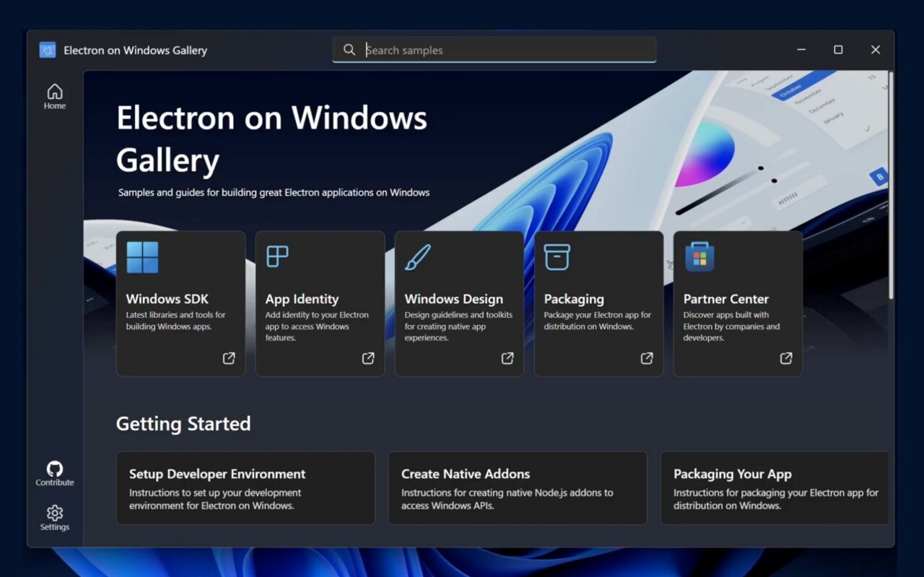Click the Packaging archive box icon
The height and width of the screenshot is (577, 924).
pos(557,257)
